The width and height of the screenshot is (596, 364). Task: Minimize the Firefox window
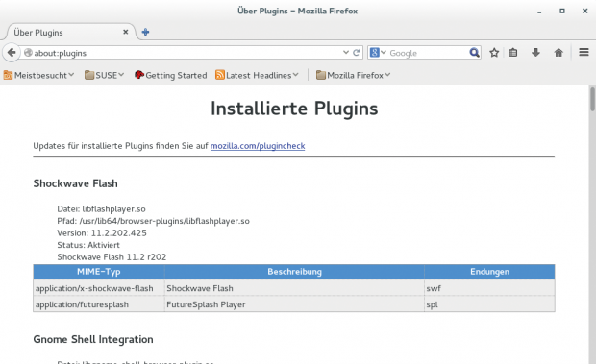pos(539,12)
